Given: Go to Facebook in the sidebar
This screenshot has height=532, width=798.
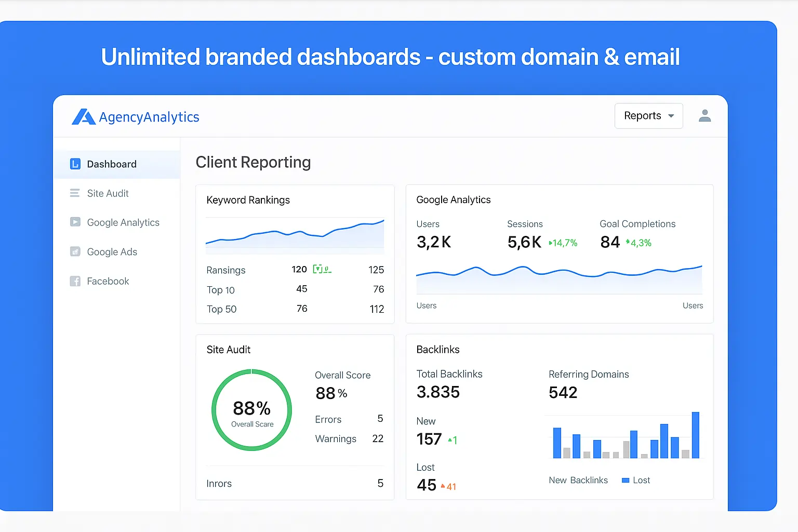Looking at the screenshot, I should pyautogui.click(x=108, y=281).
